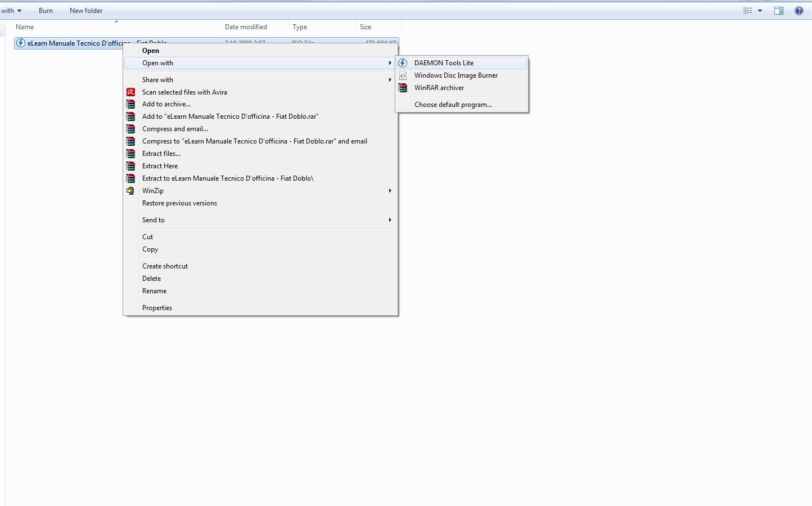The width and height of the screenshot is (812, 506).
Task: Click the Avira icon beside Scan selected files
Action: pyautogui.click(x=130, y=92)
